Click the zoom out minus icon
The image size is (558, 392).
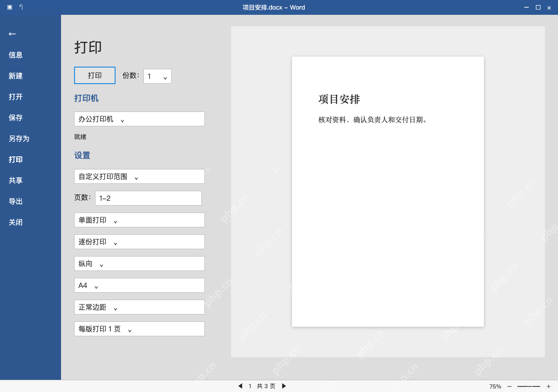pyautogui.click(x=509, y=386)
